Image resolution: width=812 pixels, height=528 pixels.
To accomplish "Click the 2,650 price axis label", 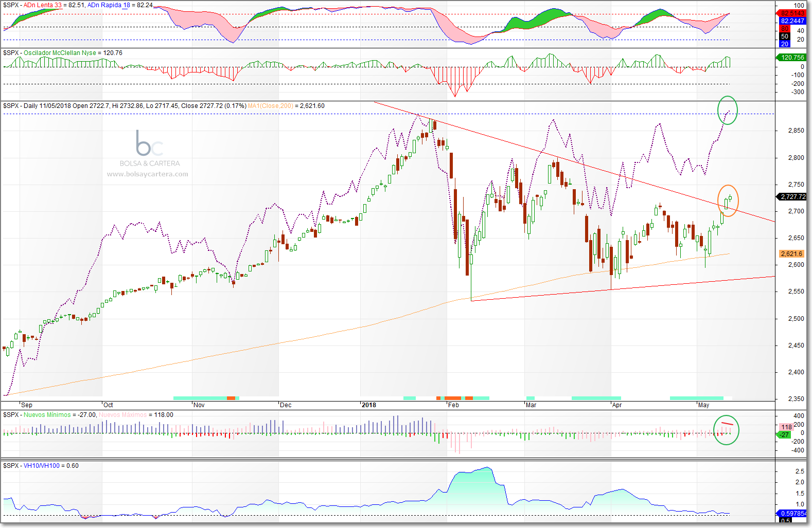I will click(796, 238).
